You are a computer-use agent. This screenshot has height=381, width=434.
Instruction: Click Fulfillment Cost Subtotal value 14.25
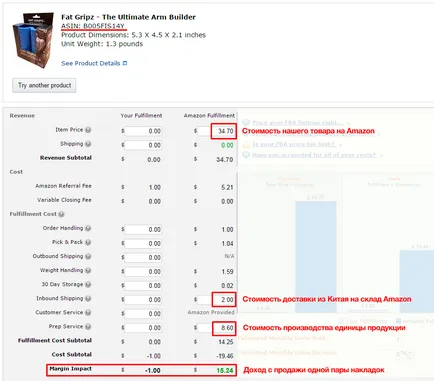click(x=226, y=342)
